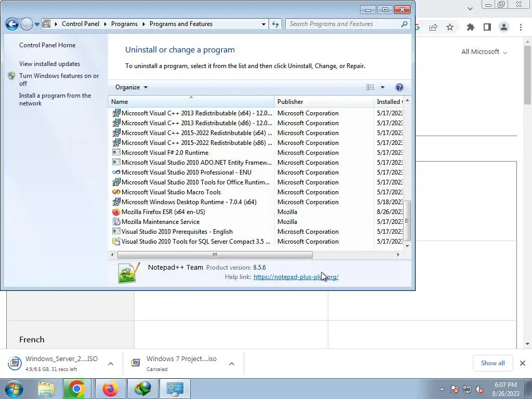The width and height of the screenshot is (532, 399).
Task: Select Mozilla Firefox ESR entry icon
Action: click(116, 212)
